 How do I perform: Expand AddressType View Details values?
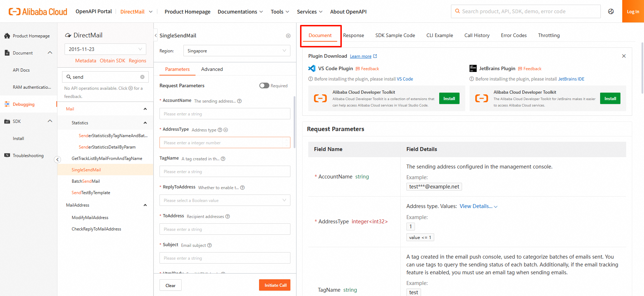[478, 206]
